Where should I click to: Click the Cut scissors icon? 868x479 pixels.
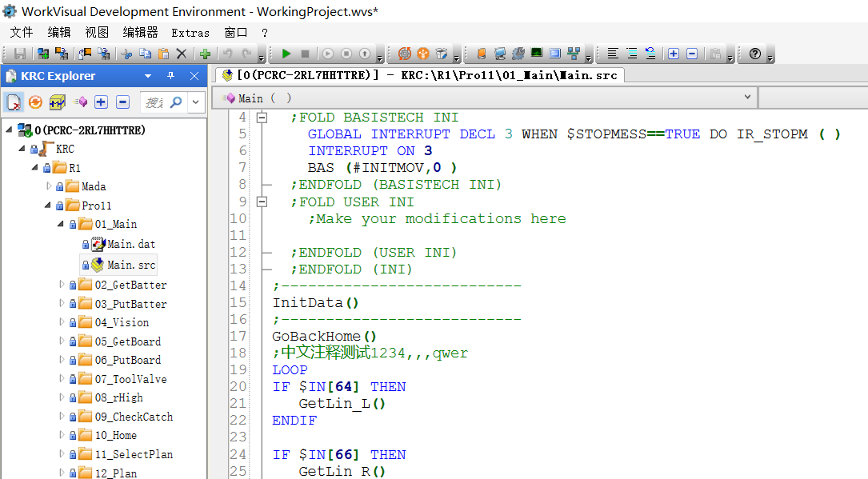pyautogui.click(x=126, y=54)
